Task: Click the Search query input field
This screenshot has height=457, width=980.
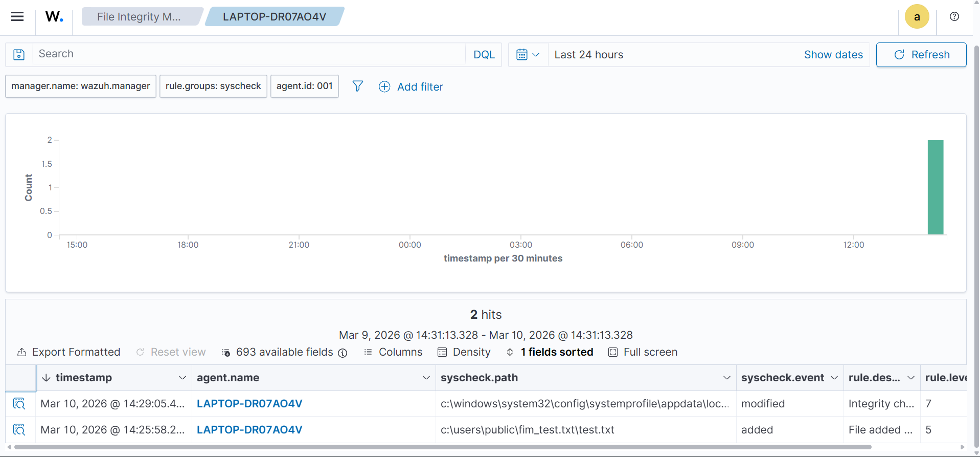Action: pyautogui.click(x=248, y=54)
